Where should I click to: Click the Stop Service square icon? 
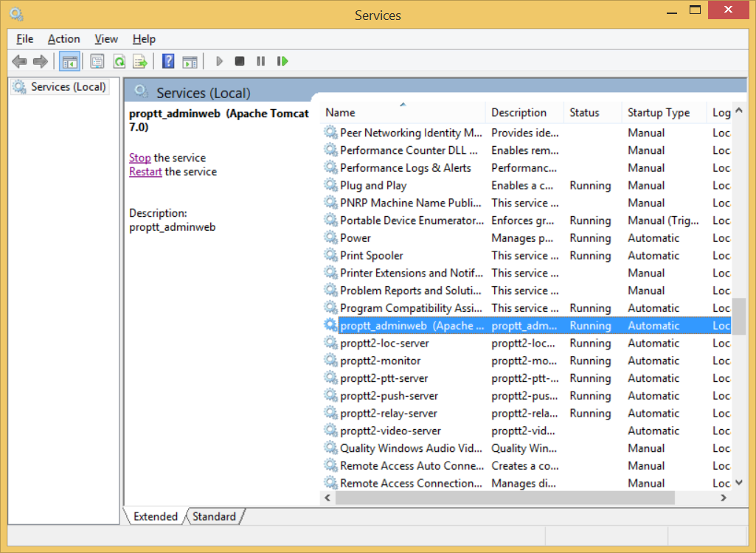(x=240, y=61)
